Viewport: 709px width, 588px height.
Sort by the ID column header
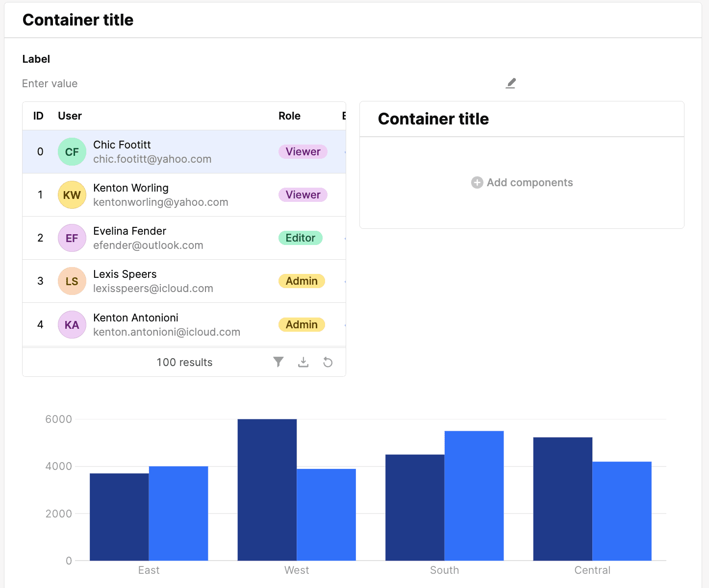38,116
